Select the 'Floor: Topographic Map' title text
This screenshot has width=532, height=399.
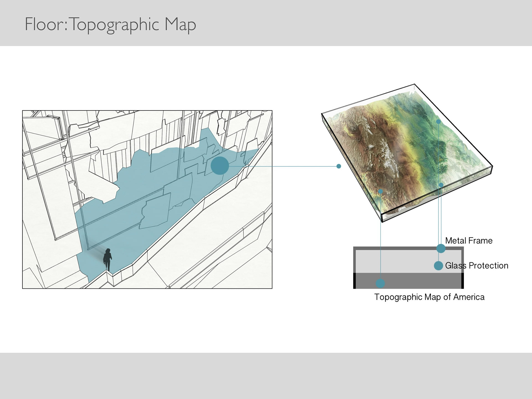(x=110, y=24)
